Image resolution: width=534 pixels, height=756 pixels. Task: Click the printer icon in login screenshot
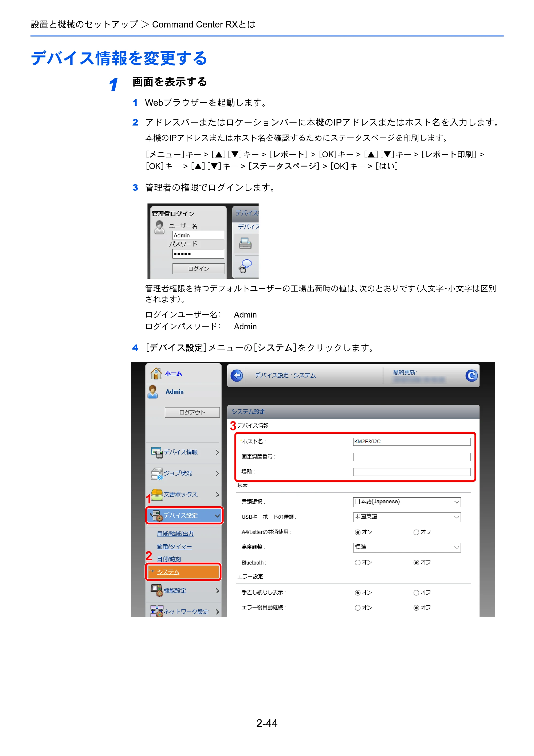click(x=245, y=243)
